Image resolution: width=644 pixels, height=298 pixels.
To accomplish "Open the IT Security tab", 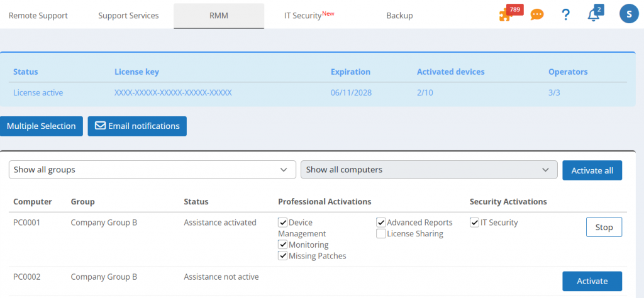I will (x=308, y=15).
